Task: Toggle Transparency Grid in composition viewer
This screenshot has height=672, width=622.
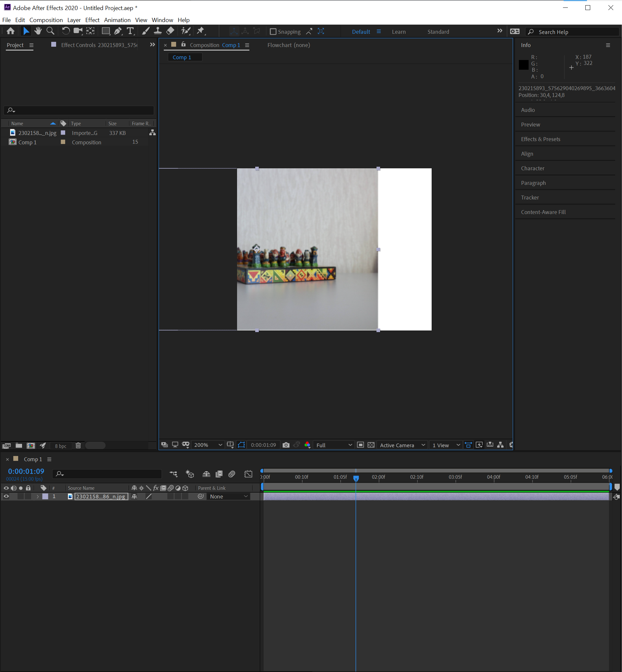Action: coord(371,445)
